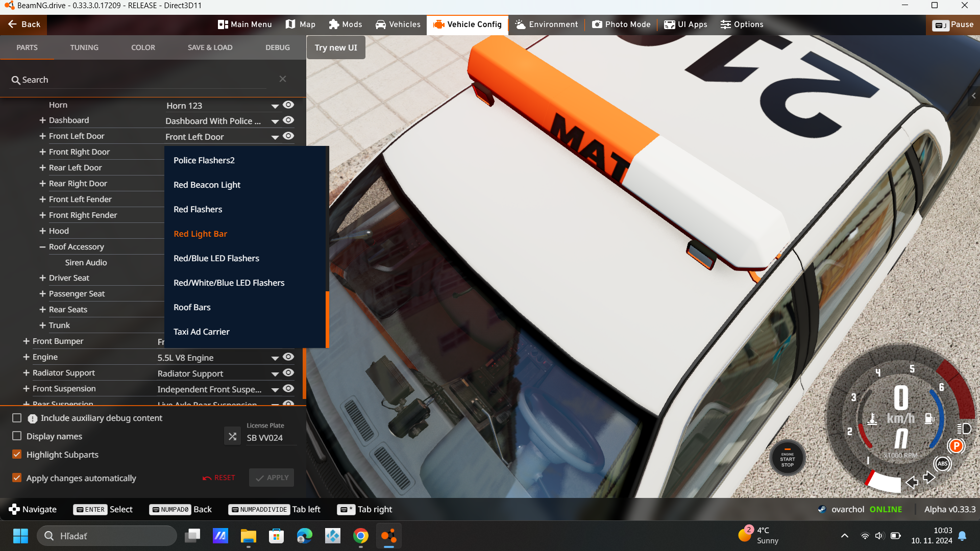
Task: Select Red Flashers option
Action: tap(245, 209)
